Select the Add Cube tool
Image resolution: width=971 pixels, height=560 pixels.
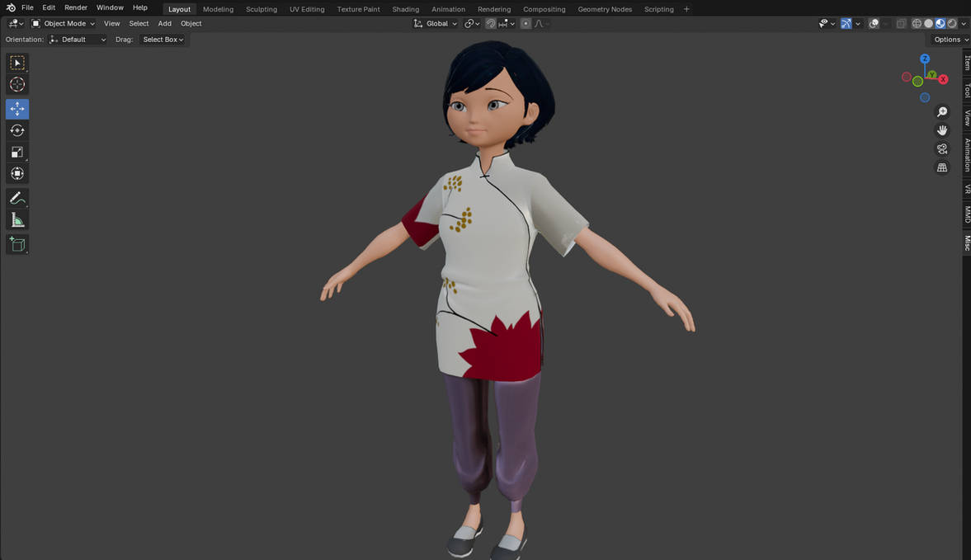pyautogui.click(x=16, y=243)
